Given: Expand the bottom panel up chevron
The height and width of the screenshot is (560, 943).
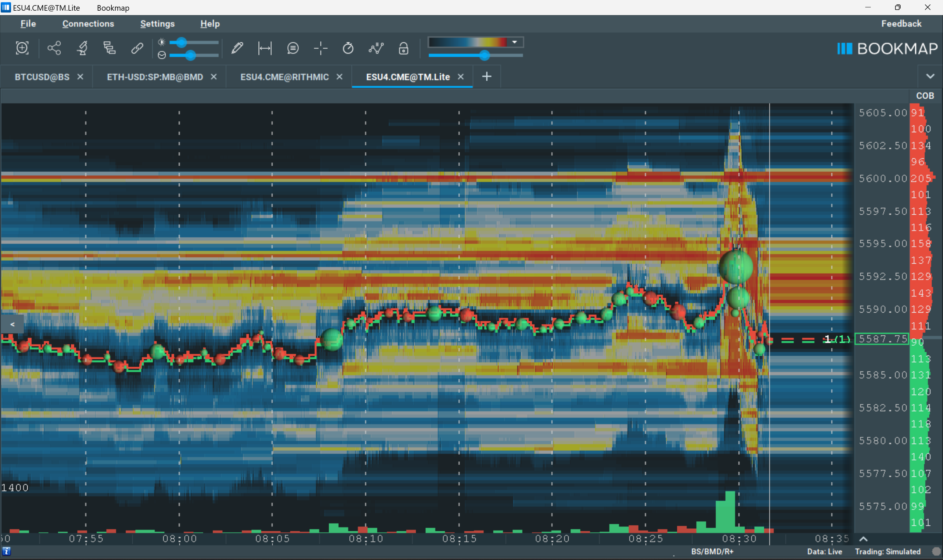Looking at the screenshot, I should pyautogui.click(x=863, y=539).
